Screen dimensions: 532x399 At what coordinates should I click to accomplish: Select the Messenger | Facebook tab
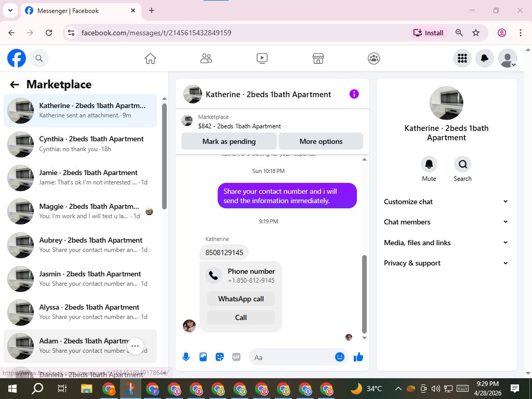[80, 11]
